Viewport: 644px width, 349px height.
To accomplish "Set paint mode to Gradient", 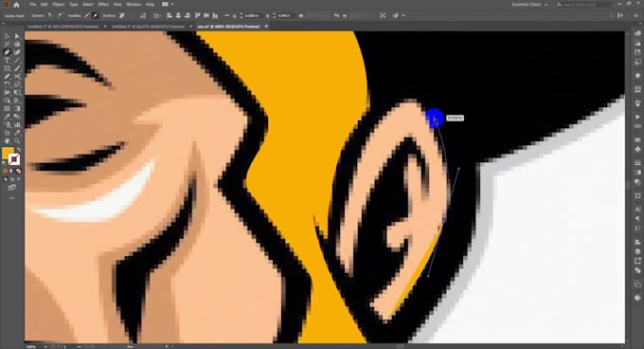I will pyautogui.click(x=12, y=171).
